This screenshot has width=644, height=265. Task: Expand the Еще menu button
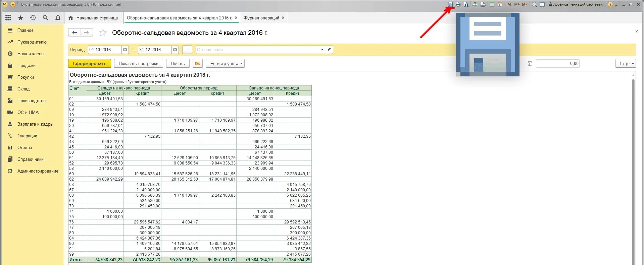pyautogui.click(x=626, y=63)
